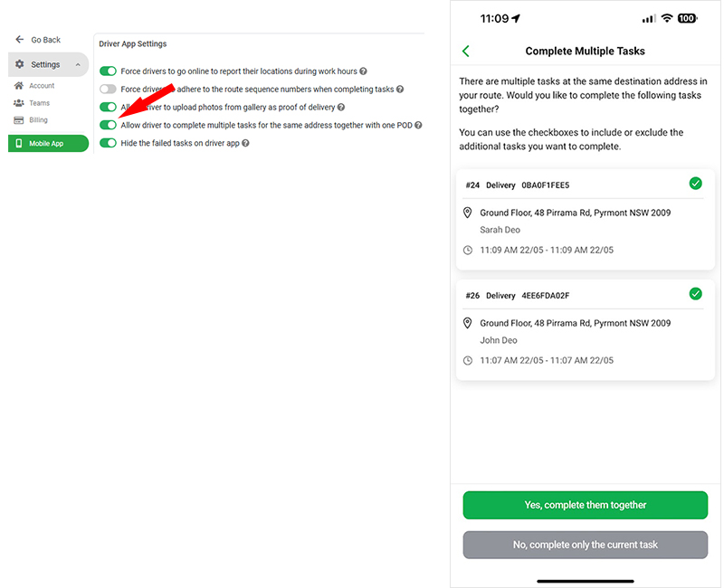The image size is (724, 588).
Task: Open the Account settings page
Action: 42,86
